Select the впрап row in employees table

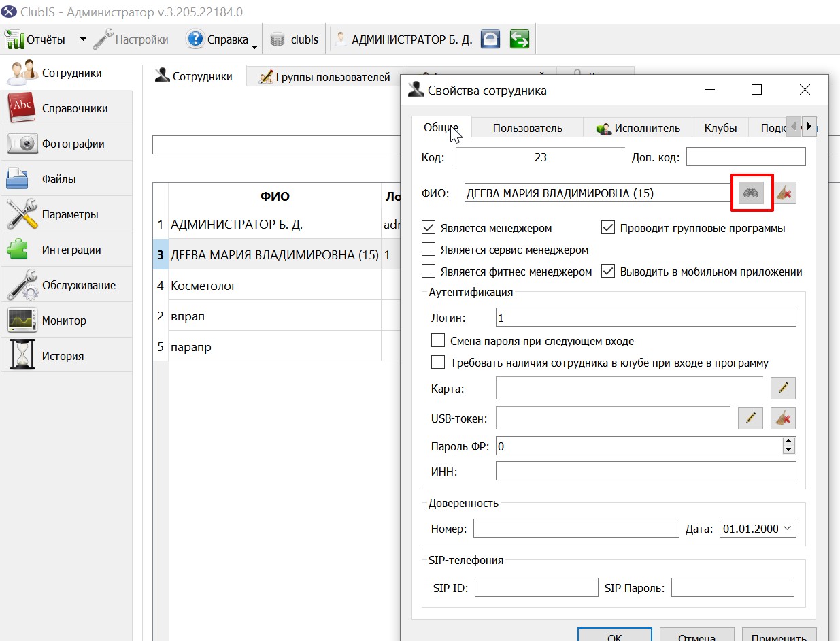tap(276, 316)
